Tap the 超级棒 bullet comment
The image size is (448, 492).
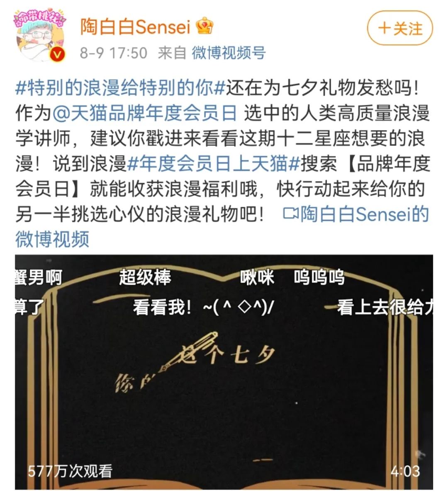(145, 277)
